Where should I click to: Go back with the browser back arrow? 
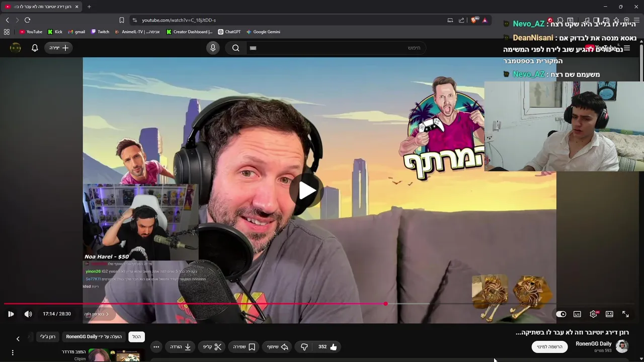point(7,20)
